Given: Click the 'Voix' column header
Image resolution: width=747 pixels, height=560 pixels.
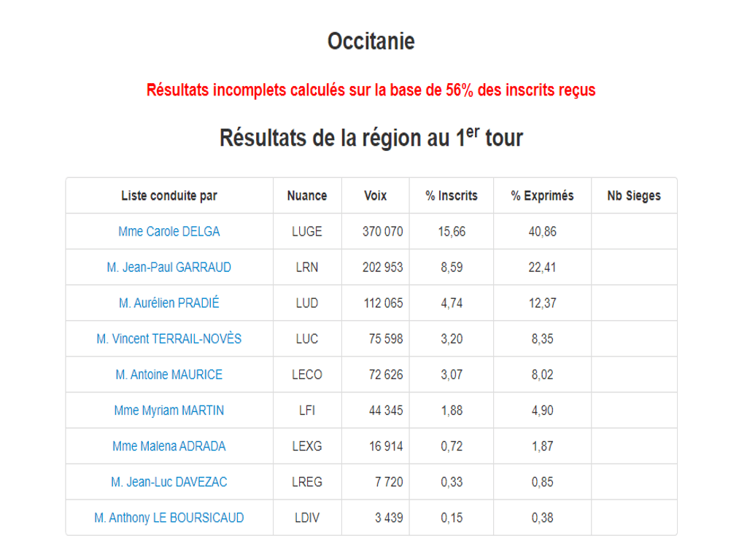Looking at the screenshot, I should [x=375, y=196].
